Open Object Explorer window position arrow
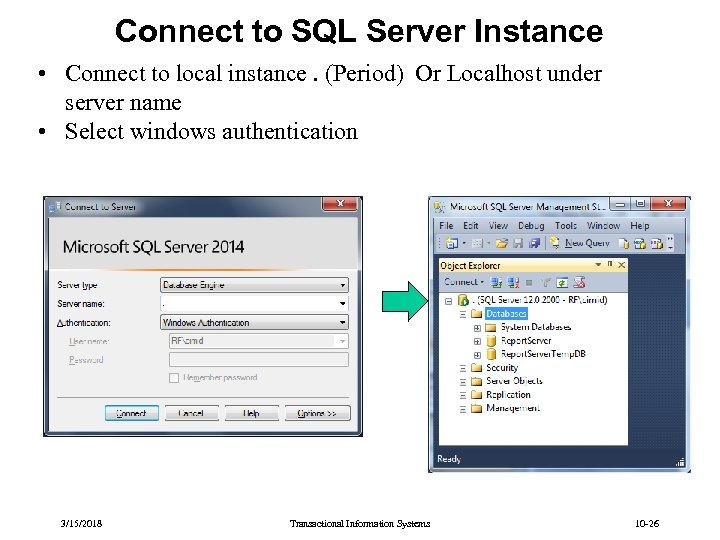720x540 pixels. pyautogui.click(x=598, y=264)
